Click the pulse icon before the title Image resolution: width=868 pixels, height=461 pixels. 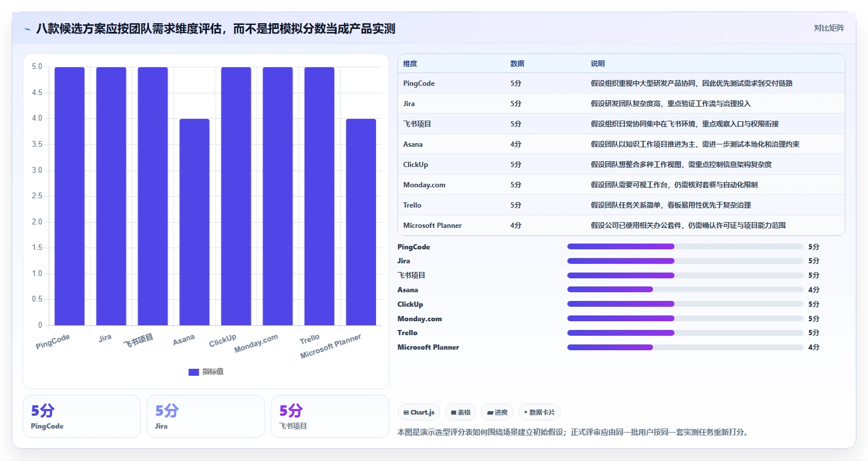pos(27,28)
